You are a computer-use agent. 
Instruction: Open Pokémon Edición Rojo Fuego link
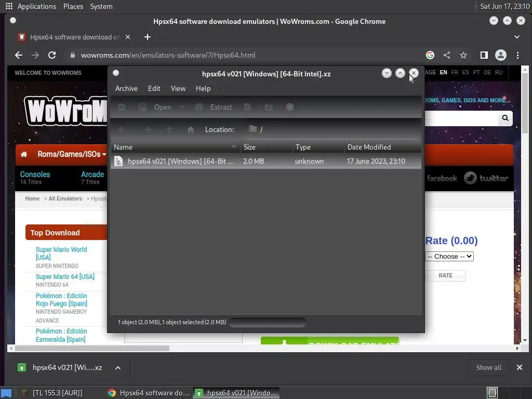coord(61,300)
